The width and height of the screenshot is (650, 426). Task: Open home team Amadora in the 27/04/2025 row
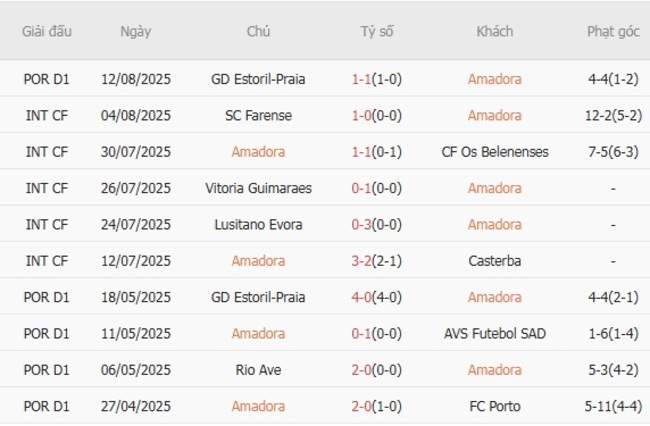[258, 406]
